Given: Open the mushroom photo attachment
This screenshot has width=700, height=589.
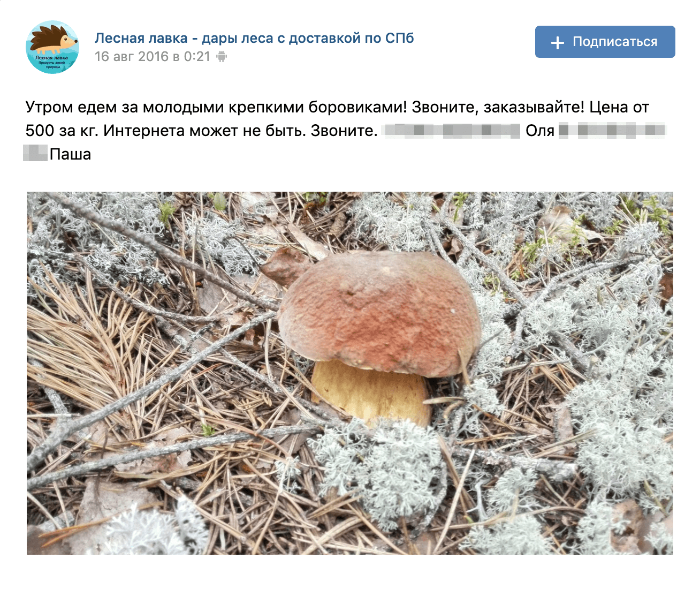Looking at the screenshot, I should pos(350,373).
